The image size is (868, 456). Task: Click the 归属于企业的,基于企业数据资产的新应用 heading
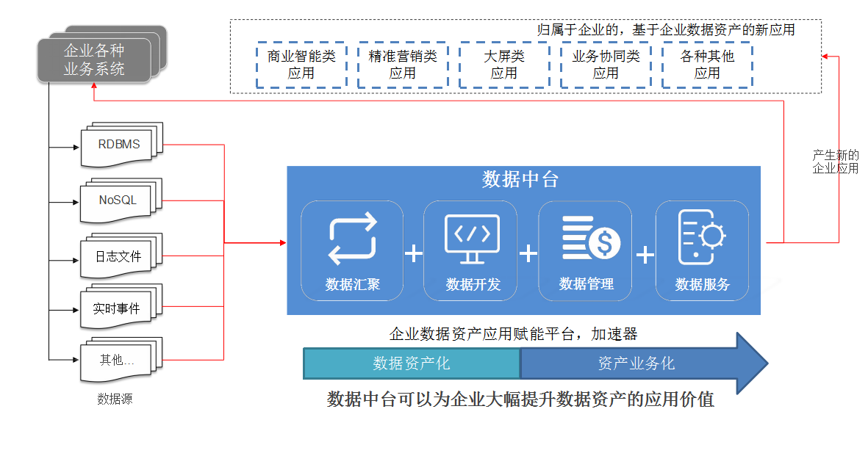[x=666, y=30]
